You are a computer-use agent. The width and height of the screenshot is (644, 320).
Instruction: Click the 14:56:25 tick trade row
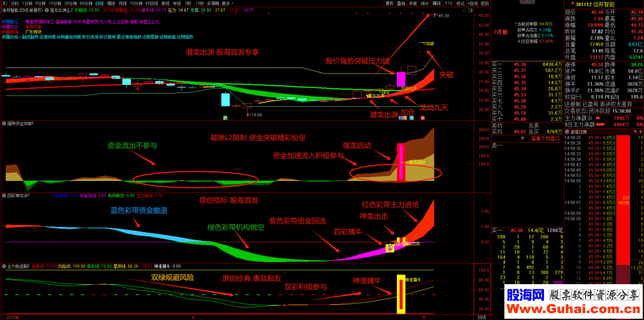604,137
